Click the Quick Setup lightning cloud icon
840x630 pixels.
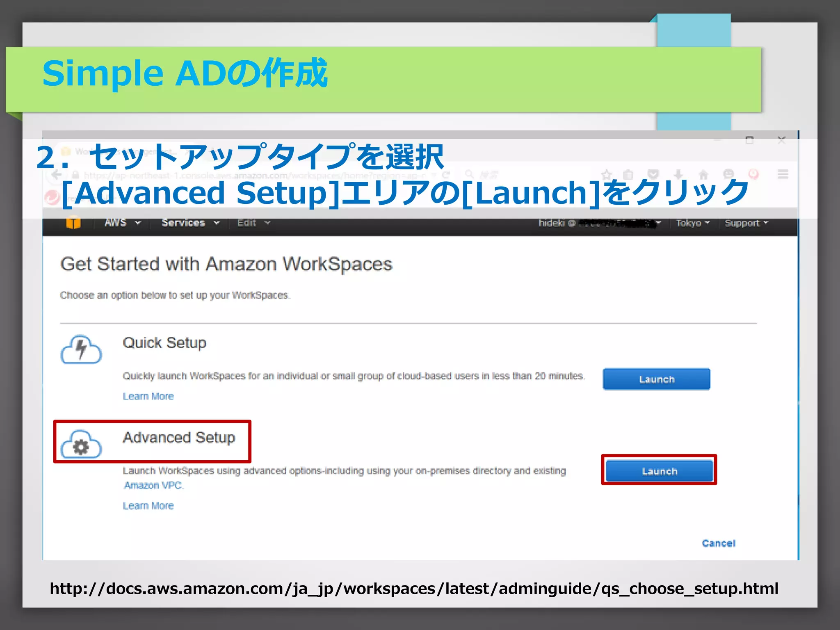pyautogui.click(x=81, y=349)
